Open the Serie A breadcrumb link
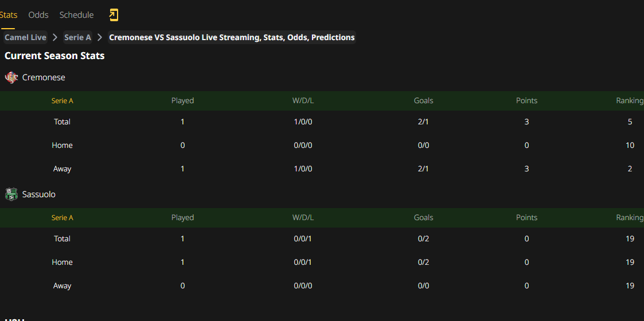The image size is (644, 321). (x=77, y=37)
